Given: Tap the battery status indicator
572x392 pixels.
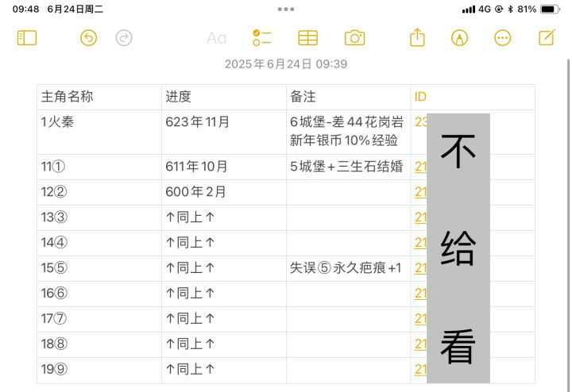Looking at the screenshot, I should pyautogui.click(x=550, y=9).
